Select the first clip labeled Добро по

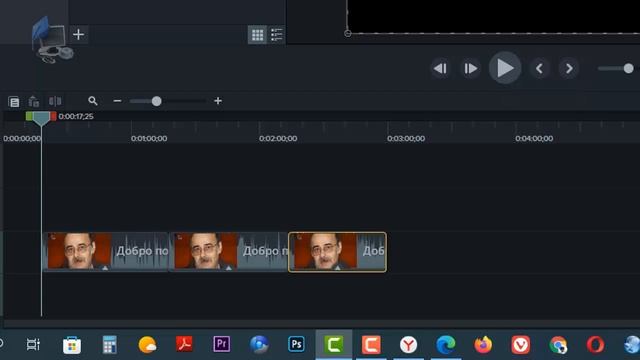pyautogui.click(x=106, y=251)
